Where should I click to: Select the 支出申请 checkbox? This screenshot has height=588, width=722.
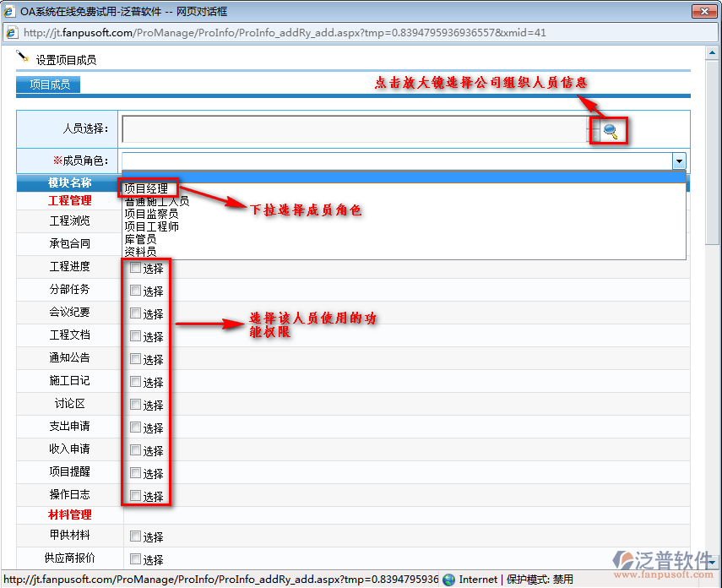135,427
